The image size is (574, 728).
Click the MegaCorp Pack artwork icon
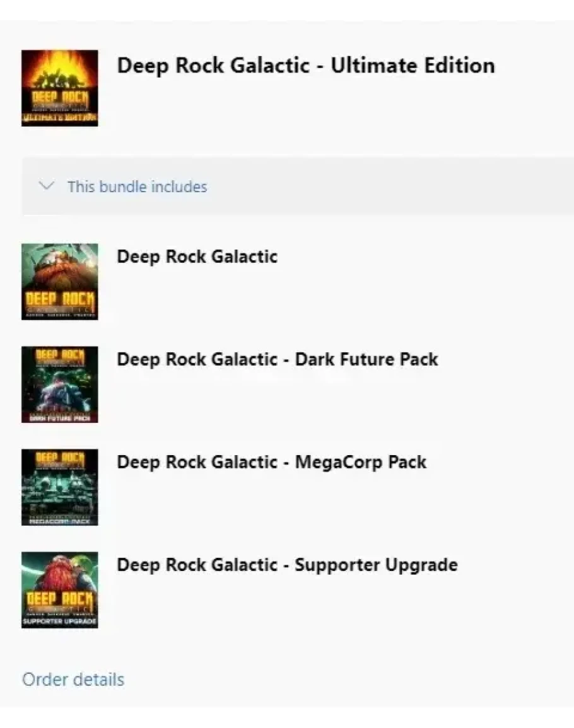[59, 487]
